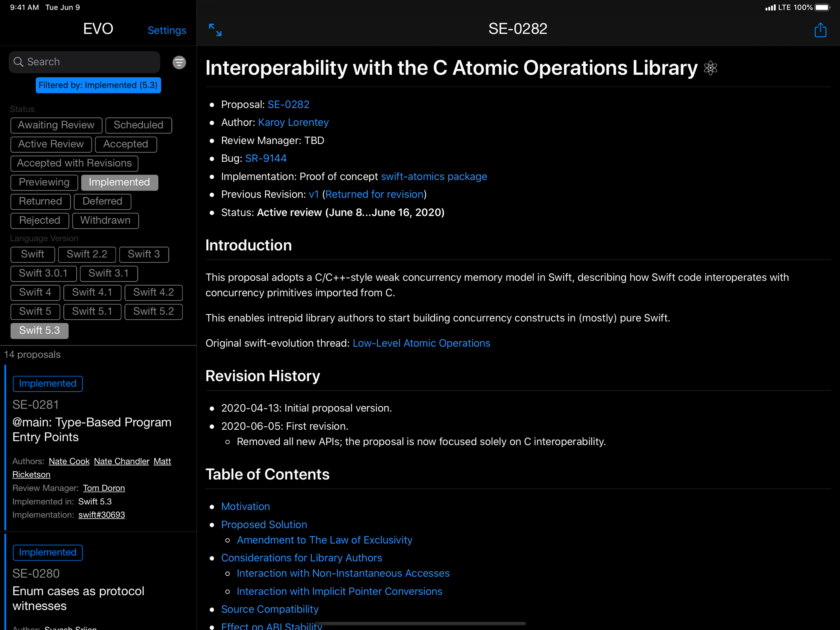Viewport: 840px width, 630px height.
Task: Open Settings
Action: [x=167, y=30]
